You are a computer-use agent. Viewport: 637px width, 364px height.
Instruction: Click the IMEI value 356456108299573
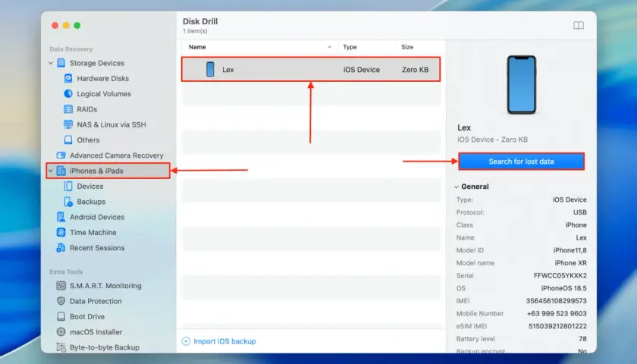pos(556,301)
